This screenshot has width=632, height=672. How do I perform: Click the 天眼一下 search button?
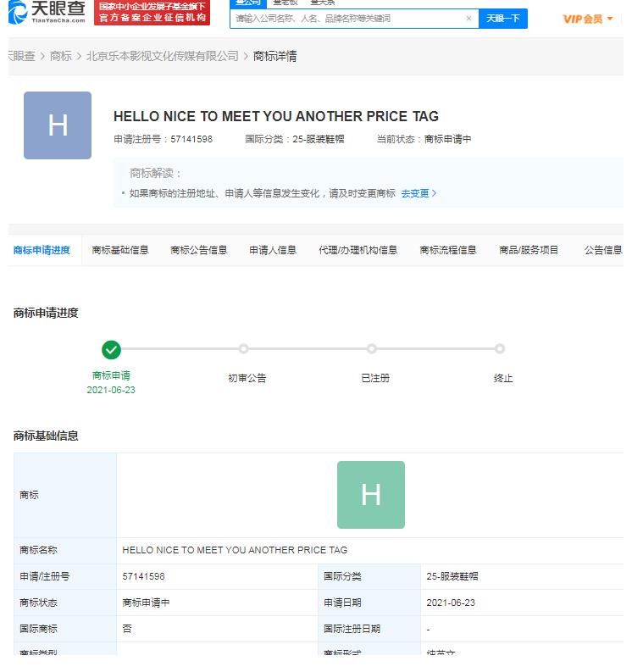(x=502, y=19)
